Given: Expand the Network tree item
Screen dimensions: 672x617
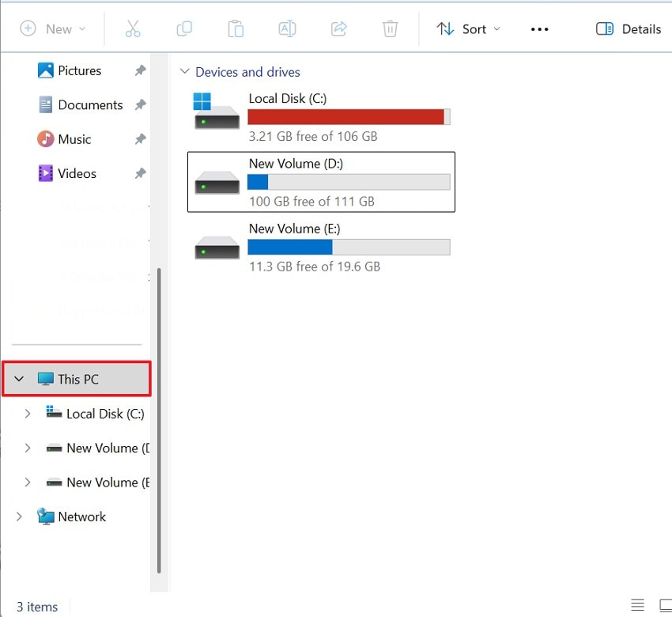Looking at the screenshot, I should coord(19,516).
